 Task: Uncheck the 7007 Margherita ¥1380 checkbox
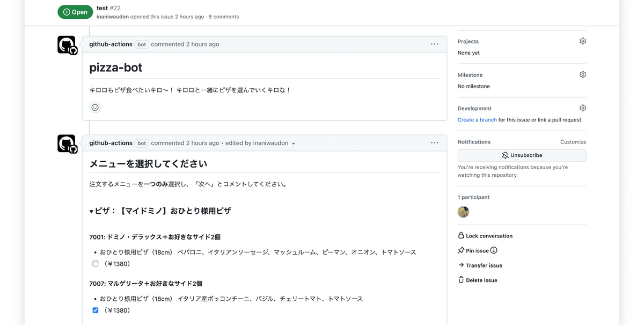pos(96,310)
